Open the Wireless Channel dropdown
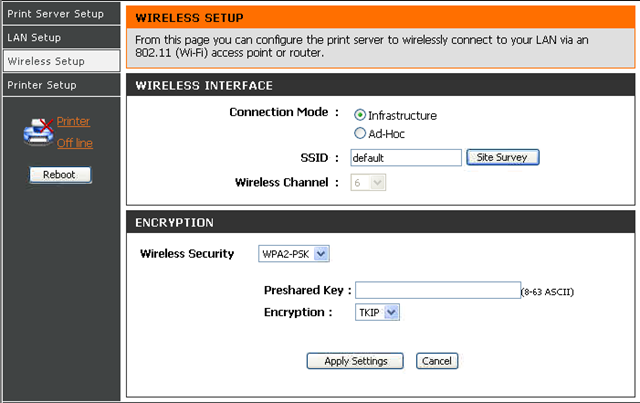The image size is (640, 403). (x=368, y=183)
